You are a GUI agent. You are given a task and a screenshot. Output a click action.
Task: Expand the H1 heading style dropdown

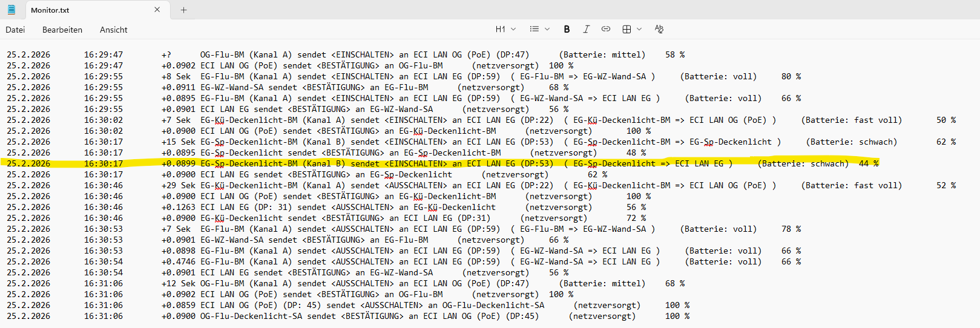(505, 29)
